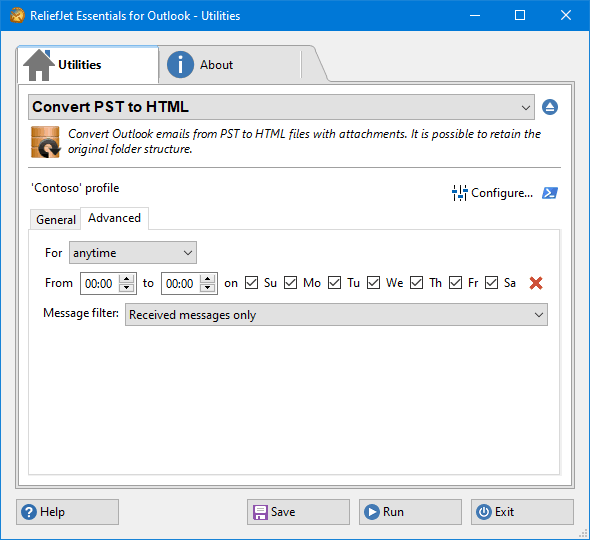Click the ReliefJet app icon in title bar
This screenshot has height=540, width=590.
point(17,15)
